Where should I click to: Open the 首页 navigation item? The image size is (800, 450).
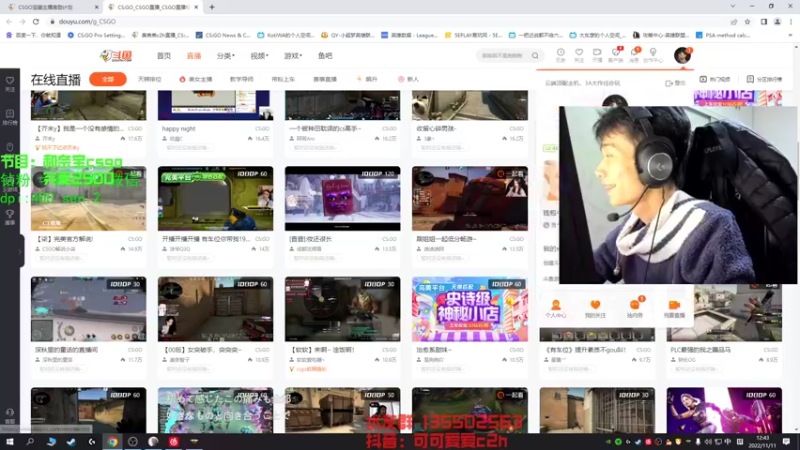coord(164,56)
